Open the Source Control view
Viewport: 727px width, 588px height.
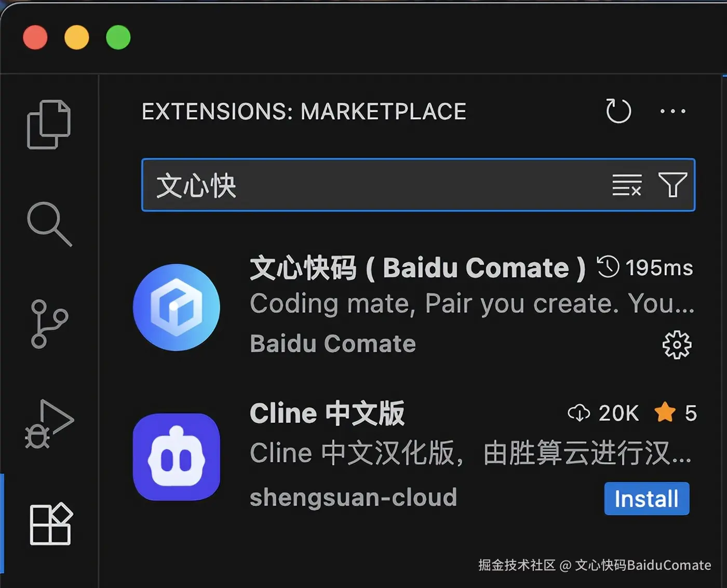(49, 324)
